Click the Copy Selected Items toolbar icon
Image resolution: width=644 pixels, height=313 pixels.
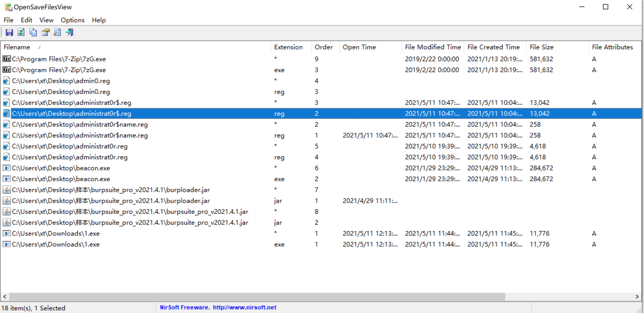pyautogui.click(x=33, y=32)
